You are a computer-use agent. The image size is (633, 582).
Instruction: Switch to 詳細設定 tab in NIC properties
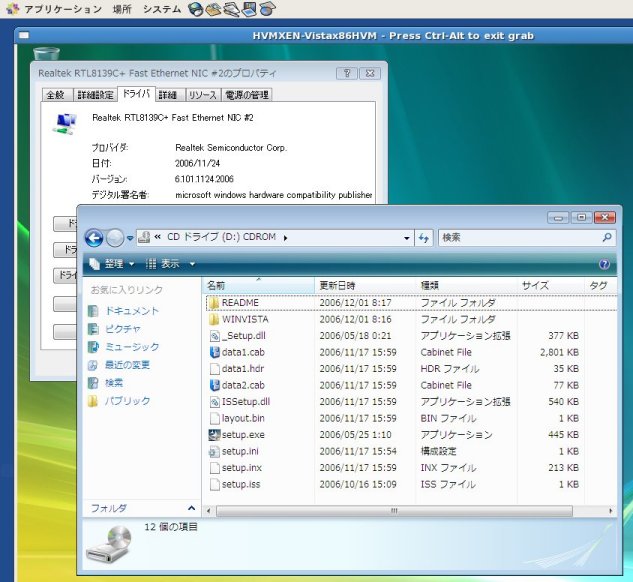(x=95, y=95)
